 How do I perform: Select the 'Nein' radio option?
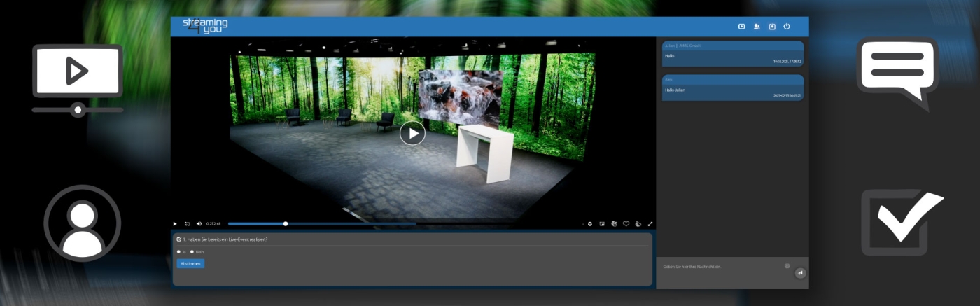(x=192, y=251)
